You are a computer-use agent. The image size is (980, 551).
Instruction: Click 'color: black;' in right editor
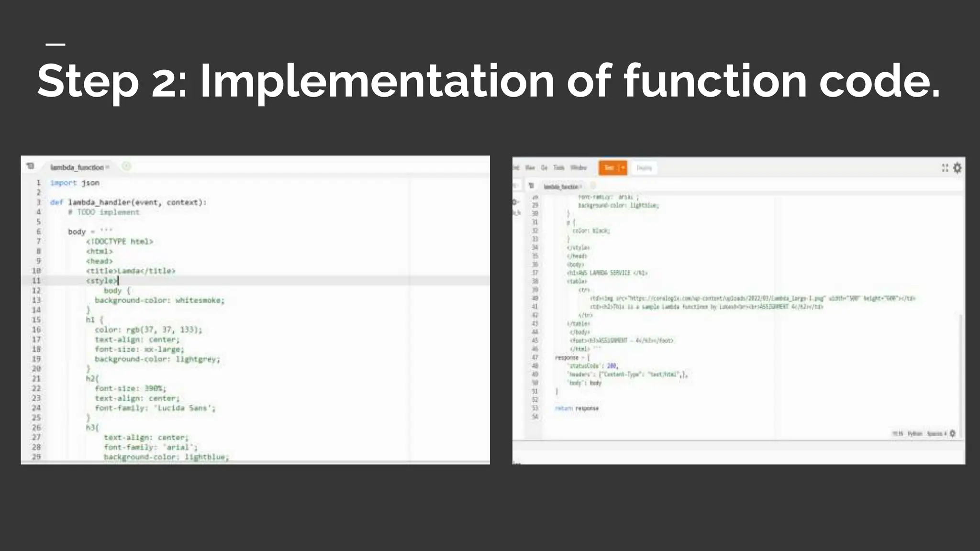click(591, 231)
